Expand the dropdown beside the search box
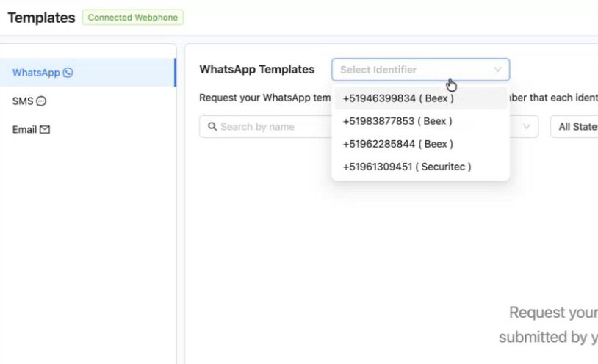This screenshot has height=364, width=598. pyautogui.click(x=526, y=126)
